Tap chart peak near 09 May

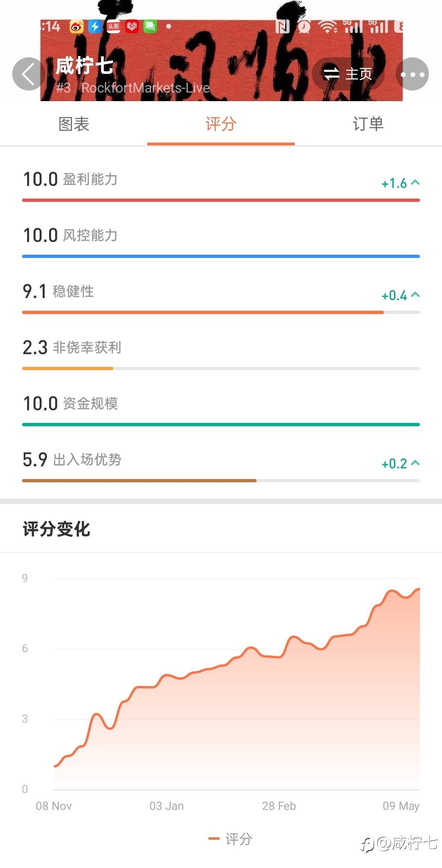[x=418, y=589]
